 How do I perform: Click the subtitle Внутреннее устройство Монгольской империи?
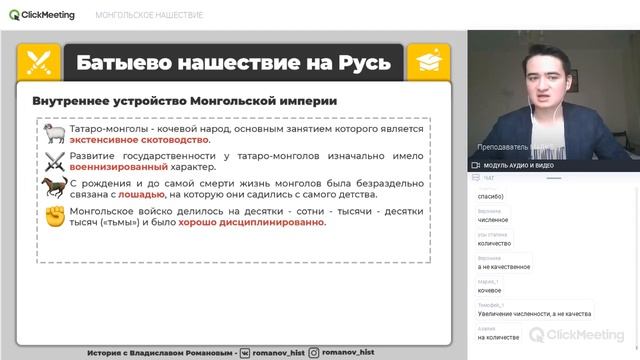coord(184,101)
